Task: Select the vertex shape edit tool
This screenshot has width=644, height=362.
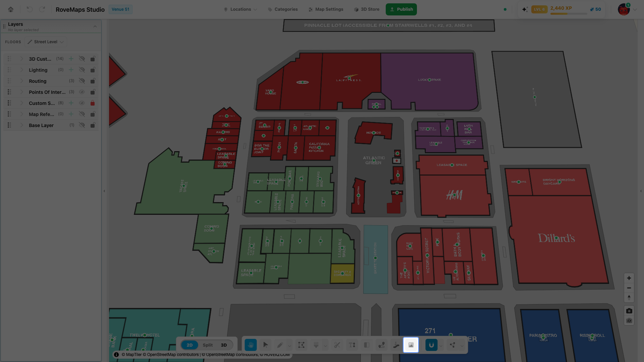Action: [301, 345]
